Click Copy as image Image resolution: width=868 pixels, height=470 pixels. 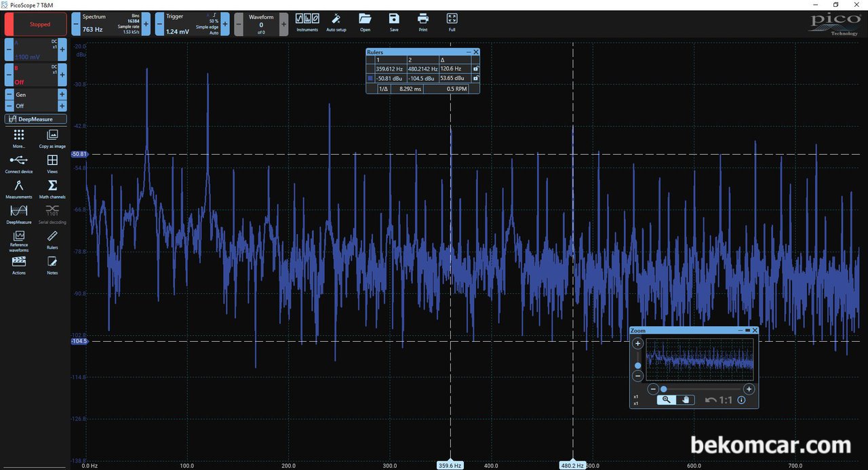pos(52,139)
